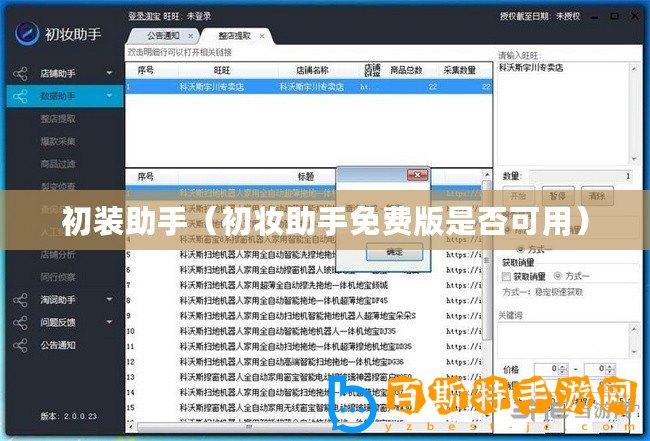Select 店铺助手 menu label
This screenshot has height=441, width=650.
coord(58,73)
